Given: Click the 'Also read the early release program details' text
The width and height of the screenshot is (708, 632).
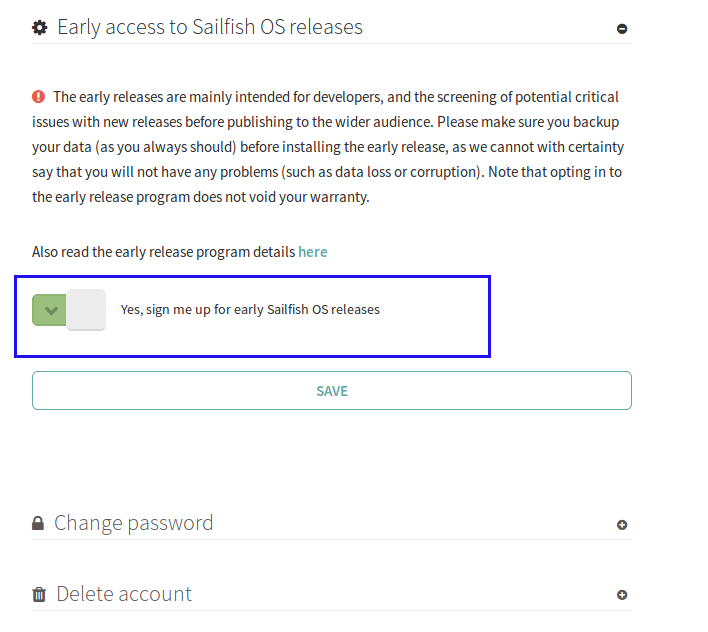Looking at the screenshot, I should tap(163, 252).
